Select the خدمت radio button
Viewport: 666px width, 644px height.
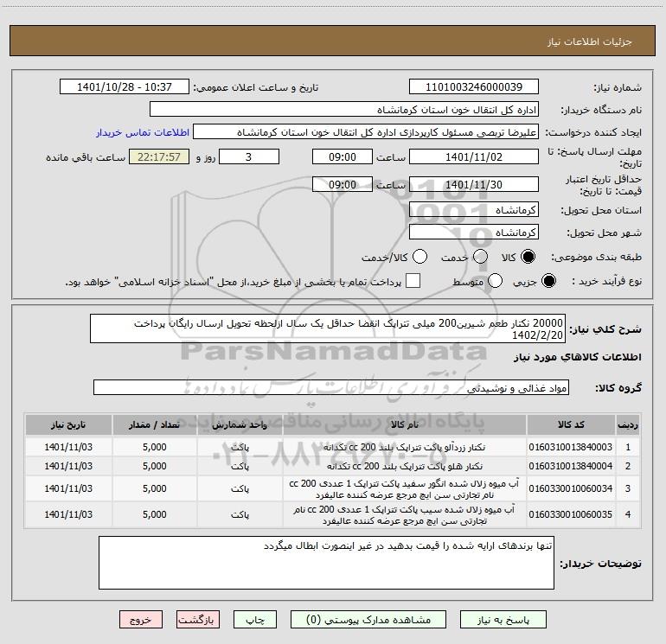pos(480,257)
